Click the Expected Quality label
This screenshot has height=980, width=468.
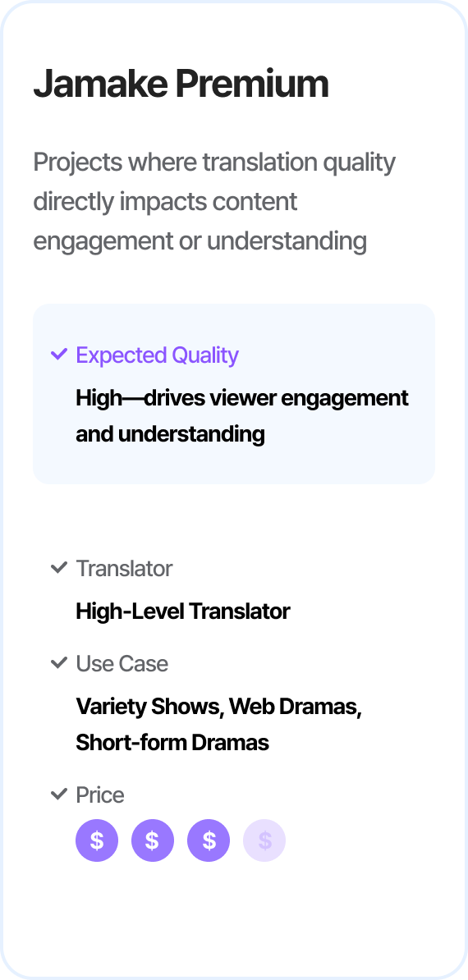[x=158, y=355]
